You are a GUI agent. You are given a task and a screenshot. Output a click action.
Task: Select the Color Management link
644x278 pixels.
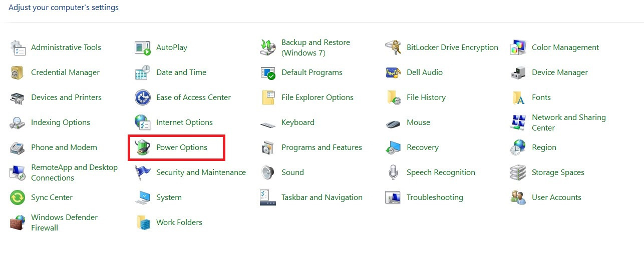point(565,47)
